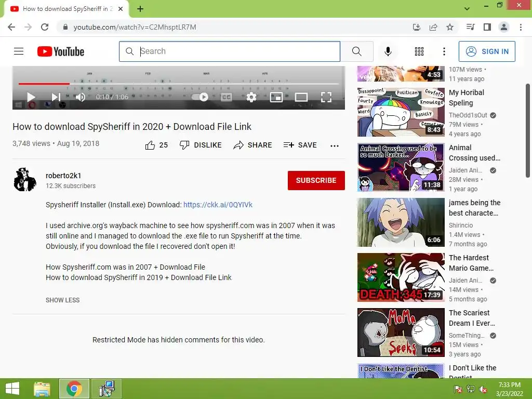Viewport: 532px width, 399px height.
Task: Open the ckk.ai download link
Action: pyautogui.click(x=218, y=205)
